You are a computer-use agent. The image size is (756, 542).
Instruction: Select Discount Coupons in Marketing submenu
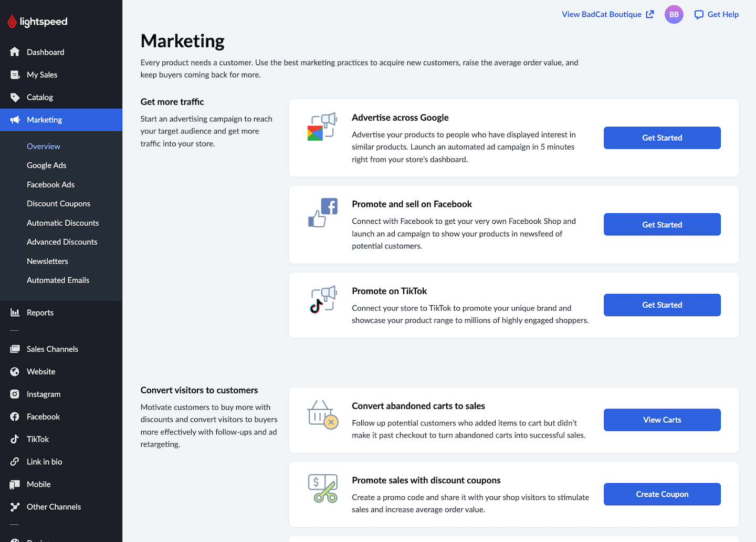click(58, 204)
